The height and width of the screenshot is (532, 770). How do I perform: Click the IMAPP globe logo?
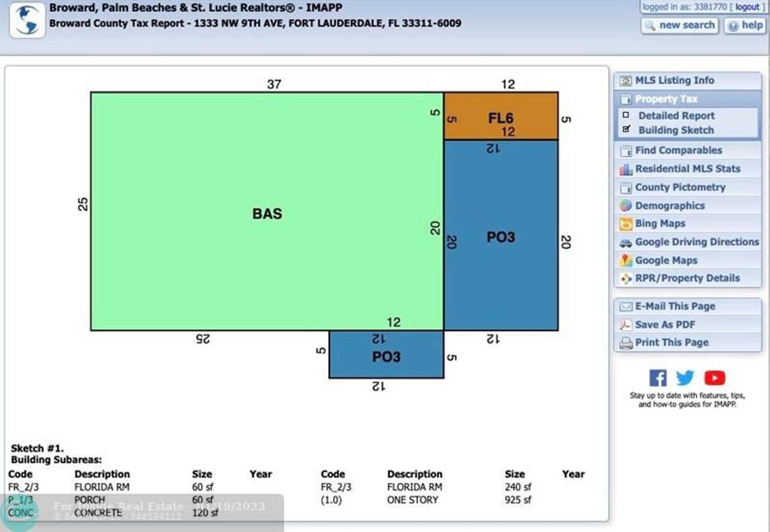click(x=27, y=20)
